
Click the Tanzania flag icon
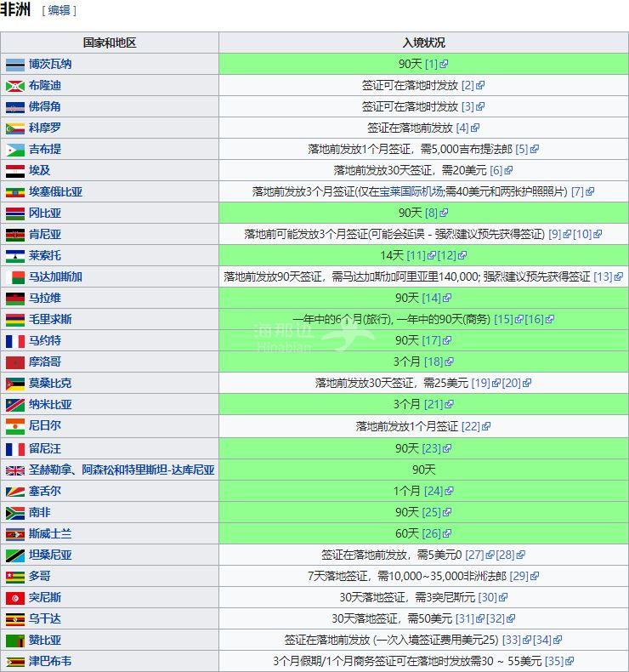pos(14,555)
